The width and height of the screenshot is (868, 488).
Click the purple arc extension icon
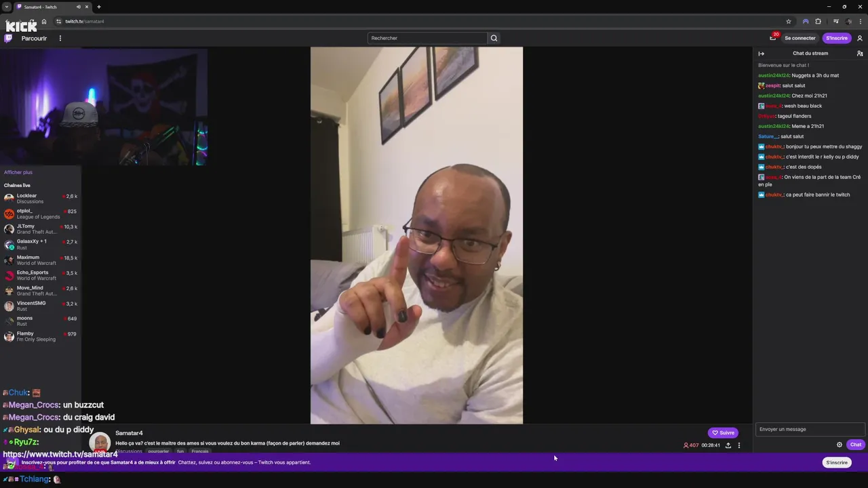click(x=806, y=21)
